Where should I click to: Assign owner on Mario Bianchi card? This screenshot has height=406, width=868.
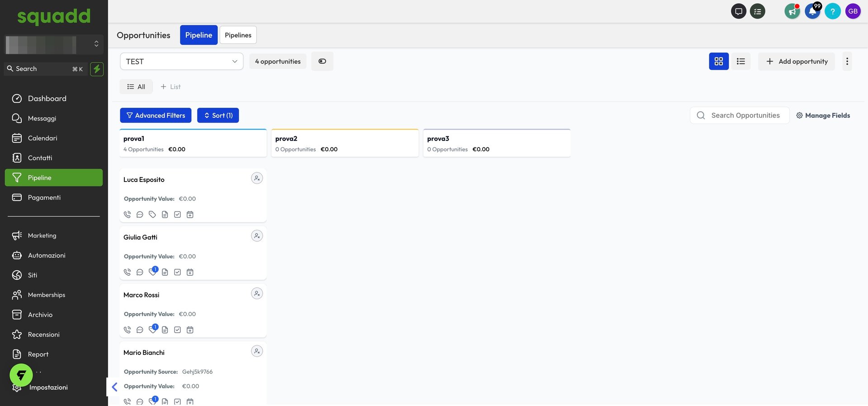pyautogui.click(x=257, y=351)
